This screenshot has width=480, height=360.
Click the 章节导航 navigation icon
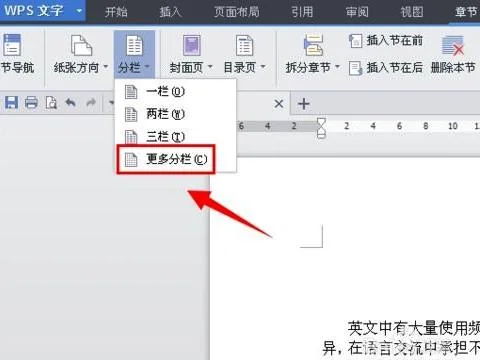tap(12, 45)
